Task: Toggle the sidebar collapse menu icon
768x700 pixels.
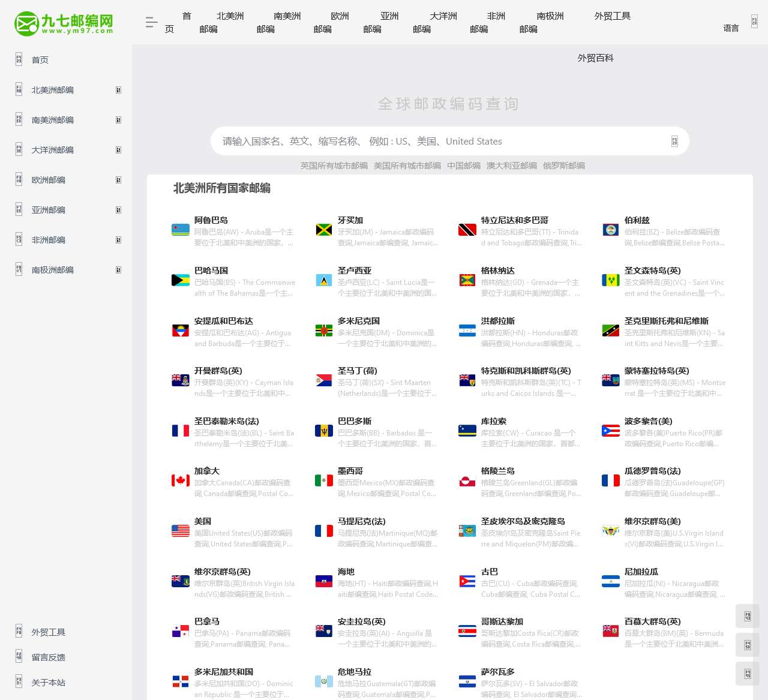Action: click(151, 23)
